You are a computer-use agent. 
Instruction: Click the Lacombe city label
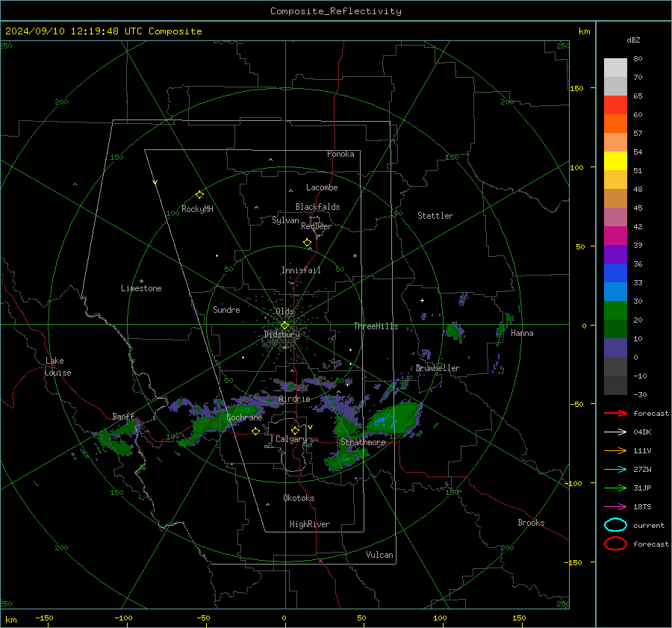[322, 187]
